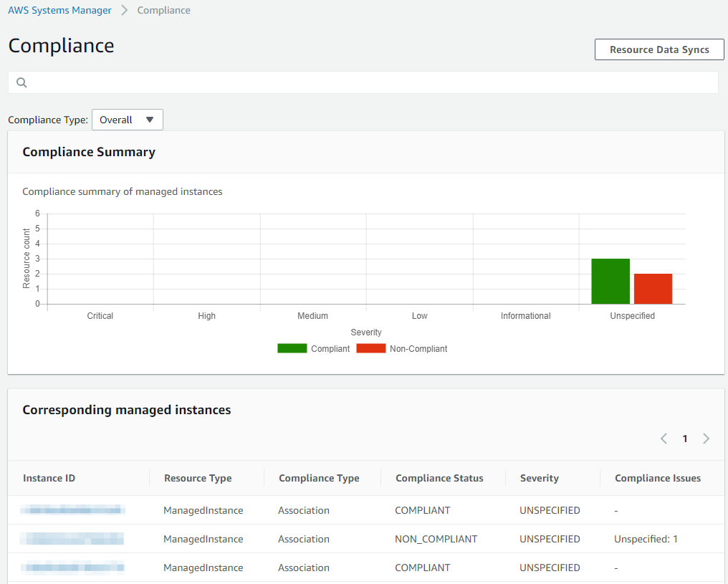Viewport: 728px width, 584px height.
Task: Click inside the compliance search field
Action: coord(373,82)
